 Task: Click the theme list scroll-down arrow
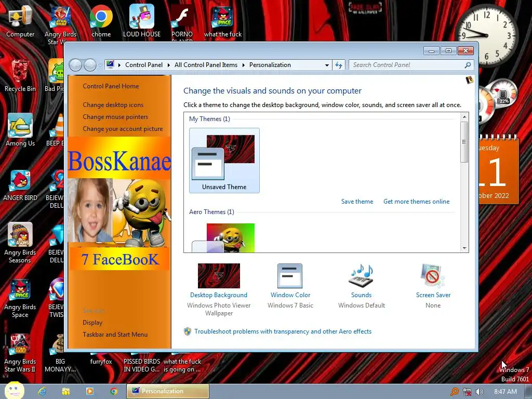464,248
